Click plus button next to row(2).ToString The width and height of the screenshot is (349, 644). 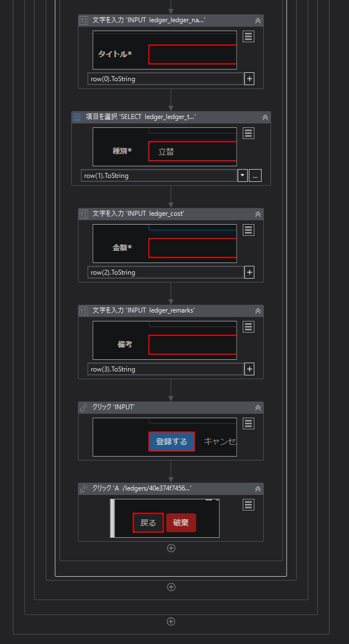[249, 273]
